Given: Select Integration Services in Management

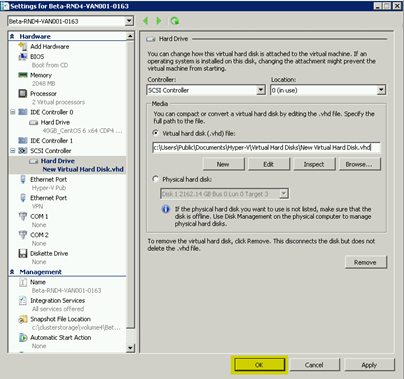Looking at the screenshot, I should [58, 300].
